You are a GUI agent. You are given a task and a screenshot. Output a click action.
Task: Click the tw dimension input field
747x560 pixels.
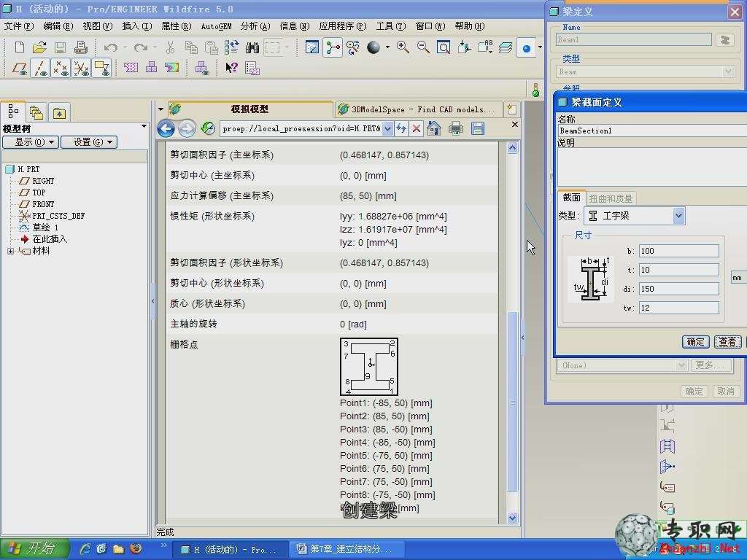(x=678, y=308)
